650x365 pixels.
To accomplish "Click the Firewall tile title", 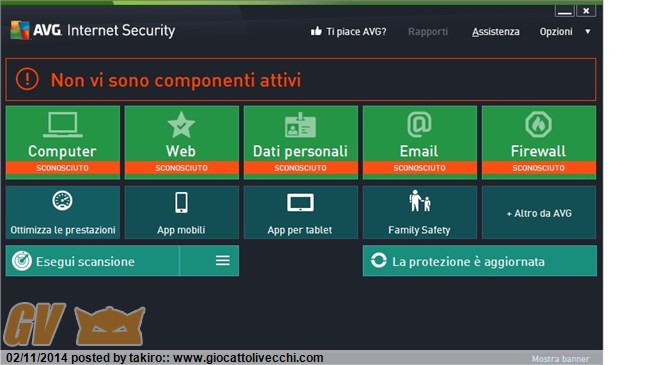I will [x=538, y=151].
